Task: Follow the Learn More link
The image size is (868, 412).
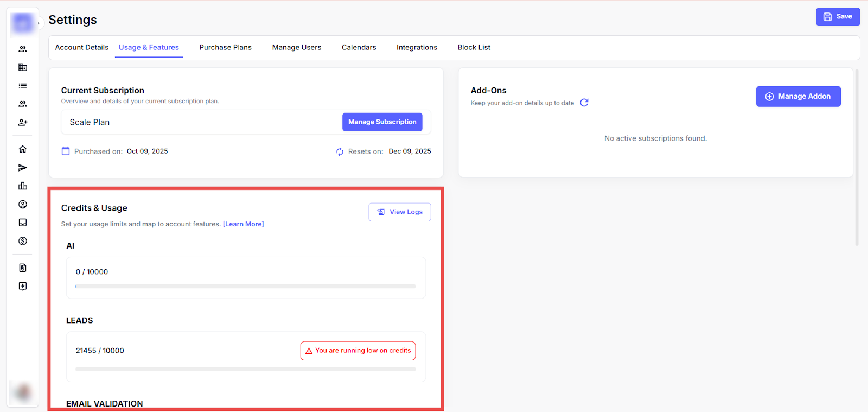Action: point(243,224)
